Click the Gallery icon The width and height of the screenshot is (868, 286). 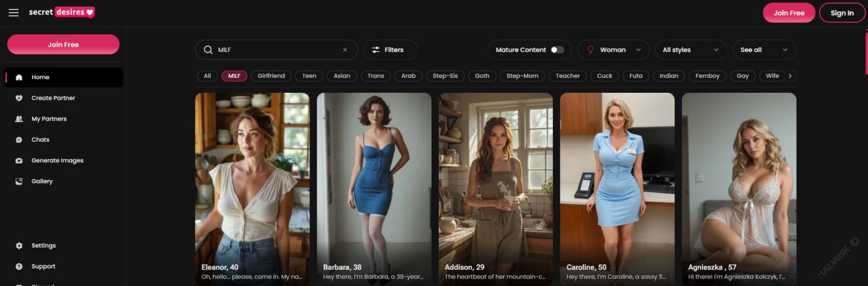click(x=19, y=181)
